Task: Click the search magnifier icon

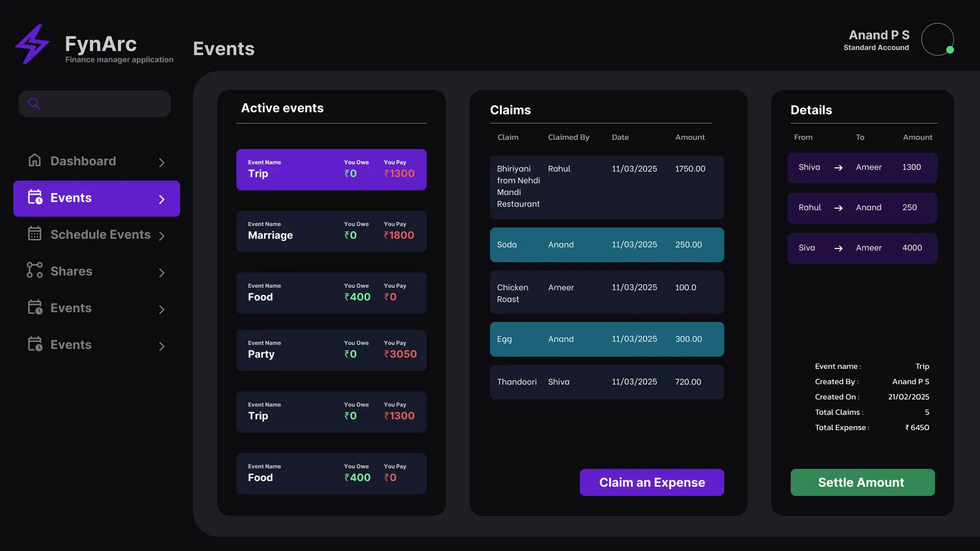Action: click(34, 104)
